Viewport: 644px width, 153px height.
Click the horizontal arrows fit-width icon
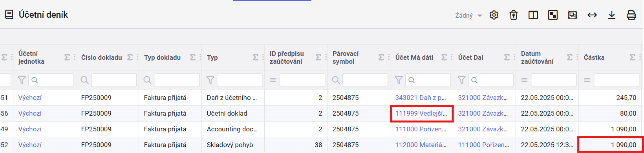pyautogui.click(x=592, y=15)
